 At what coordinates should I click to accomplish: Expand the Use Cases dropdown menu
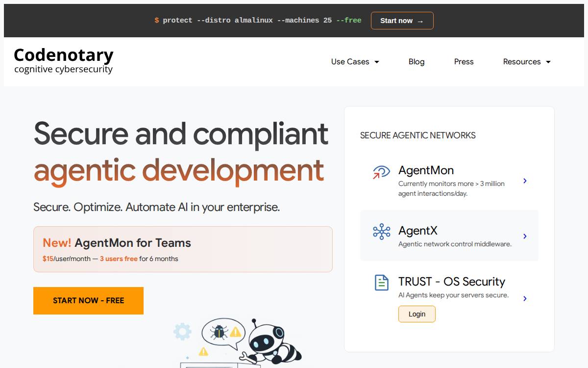pyautogui.click(x=355, y=62)
